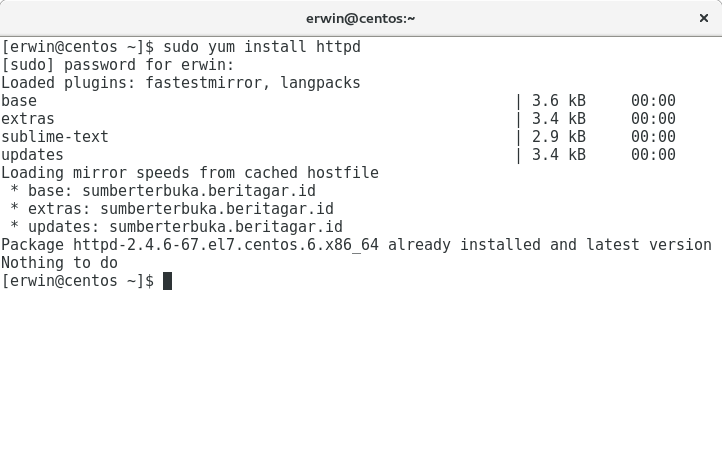Click the '00:00' time on the base row

(x=653, y=101)
